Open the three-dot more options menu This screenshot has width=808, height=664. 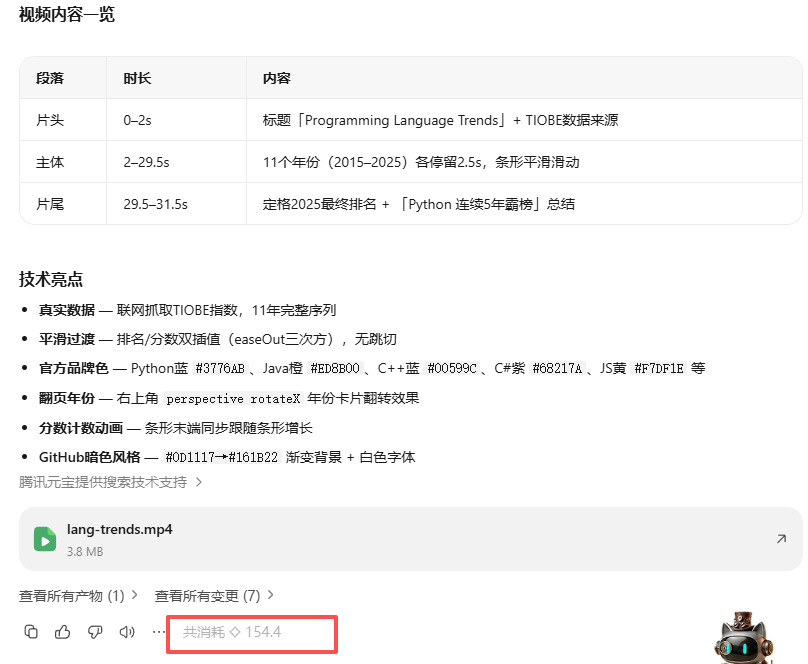coord(159,632)
